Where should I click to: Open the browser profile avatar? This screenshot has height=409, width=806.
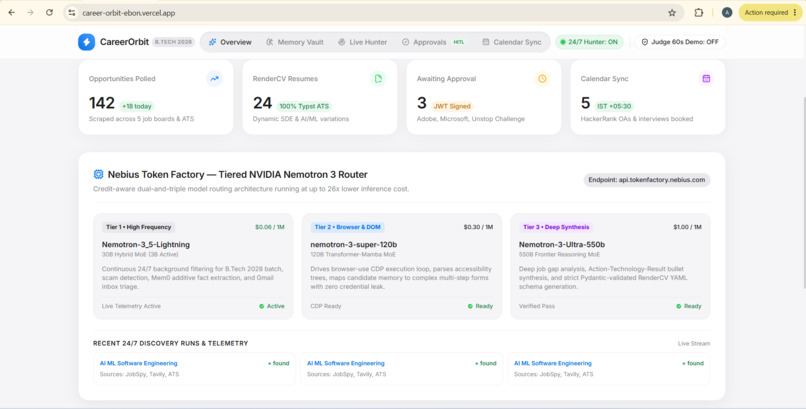[727, 13]
